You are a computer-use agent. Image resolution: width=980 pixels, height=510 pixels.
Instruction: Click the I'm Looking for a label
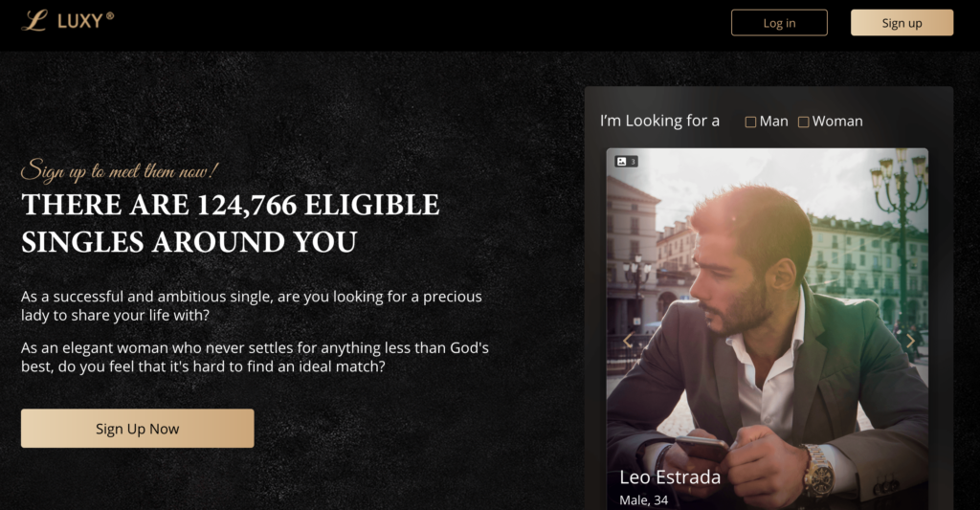point(659,121)
